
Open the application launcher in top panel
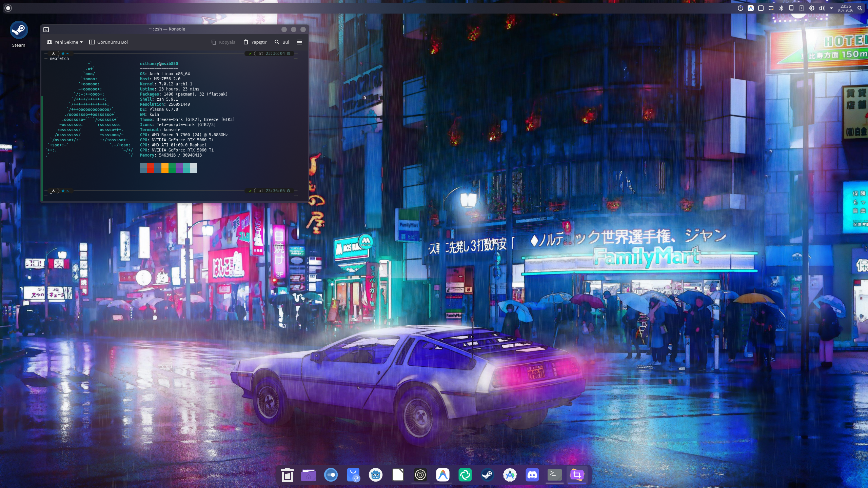point(8,8)
